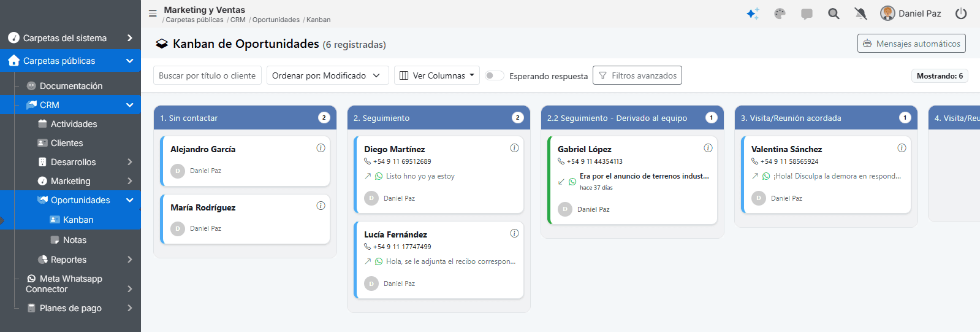Click WhatsApp icon on Diego Martínez card
980x332 pixels.
coord(379,176)
